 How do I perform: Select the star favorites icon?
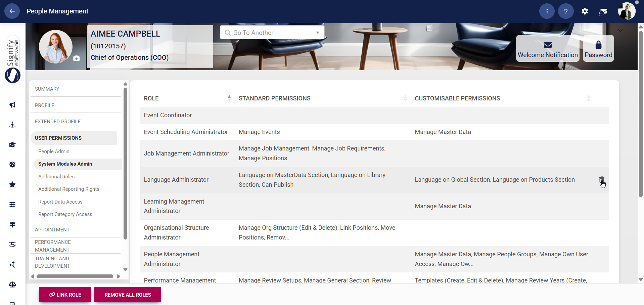(x=12, y=184)
